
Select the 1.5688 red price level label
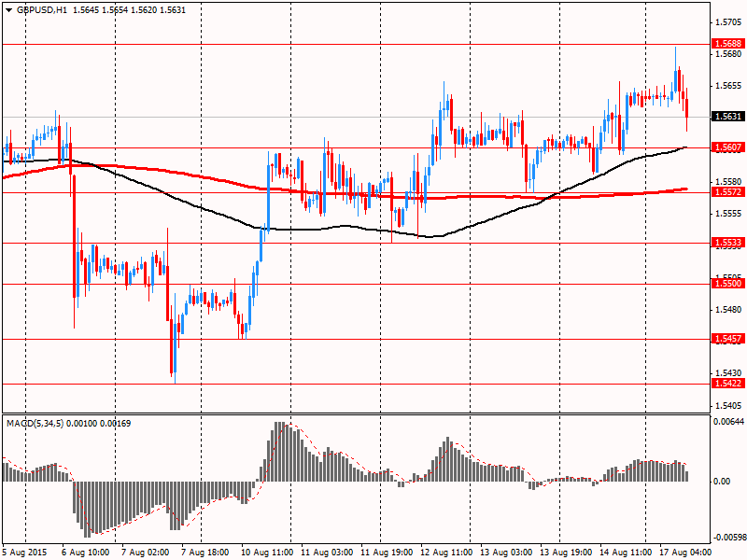click(x=727, y=44)
